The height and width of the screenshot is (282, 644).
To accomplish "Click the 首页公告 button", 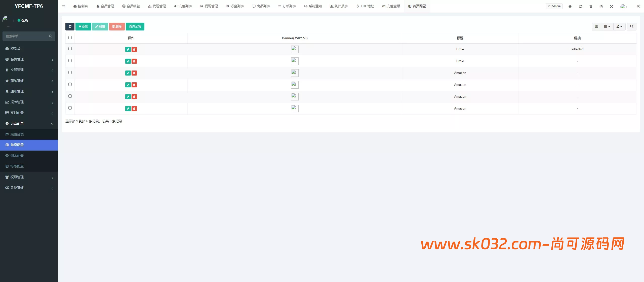I will coord(135,26).
